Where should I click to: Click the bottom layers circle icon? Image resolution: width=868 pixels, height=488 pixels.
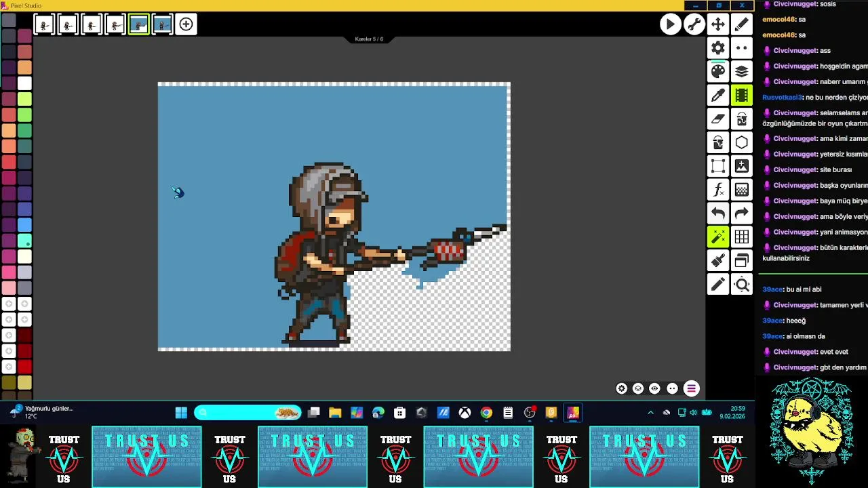tap(638, 388)
